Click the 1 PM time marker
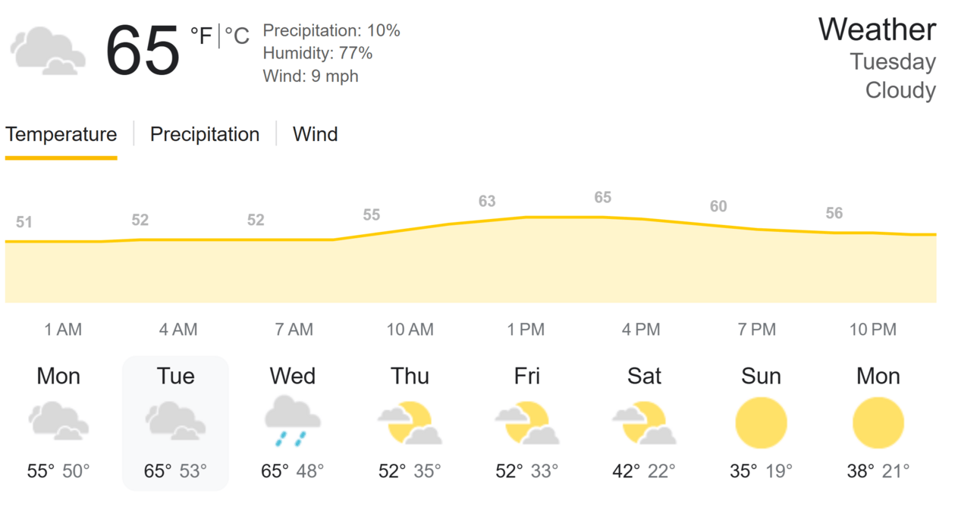This screenshot has width=980, height=507. pyautogui.click(x=526, y=330)
